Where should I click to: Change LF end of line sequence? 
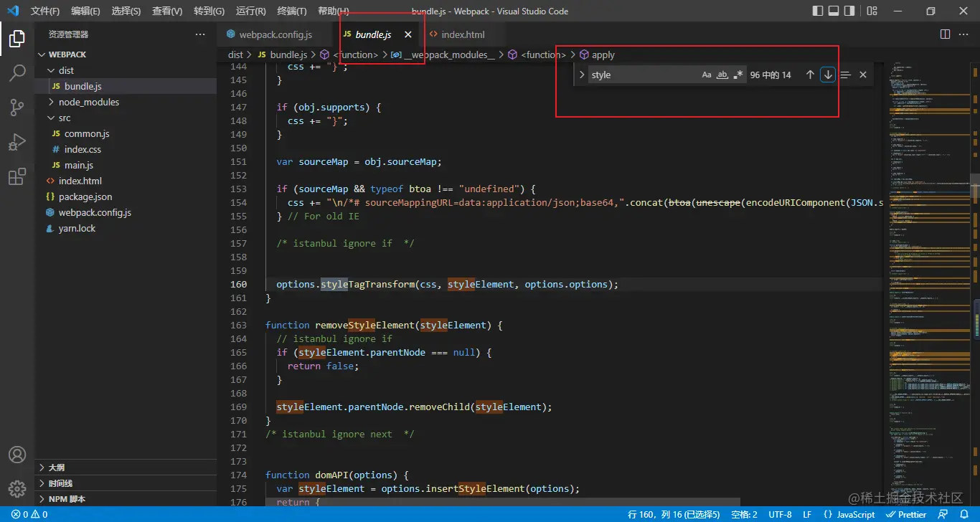(807, 514)
